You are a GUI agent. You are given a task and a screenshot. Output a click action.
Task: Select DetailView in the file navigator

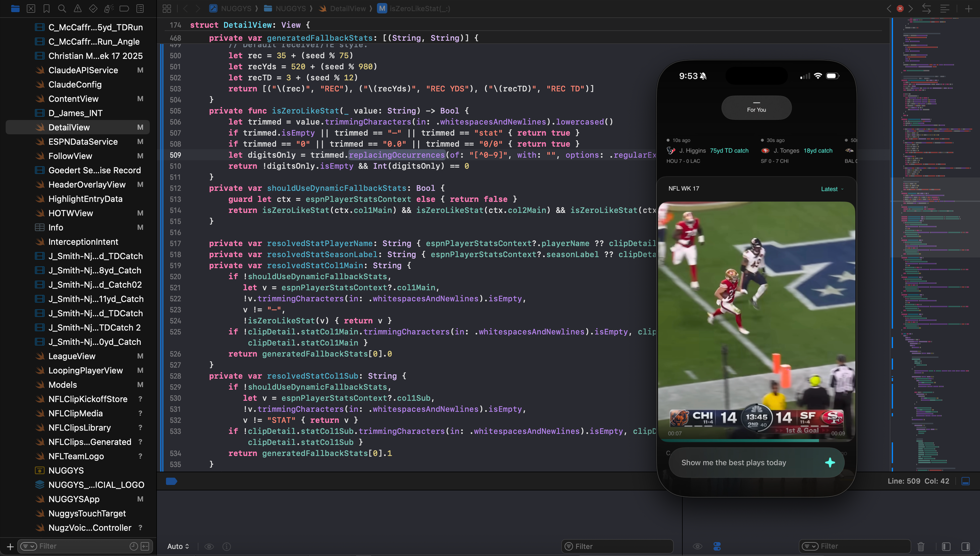click(x=78, y=127)
